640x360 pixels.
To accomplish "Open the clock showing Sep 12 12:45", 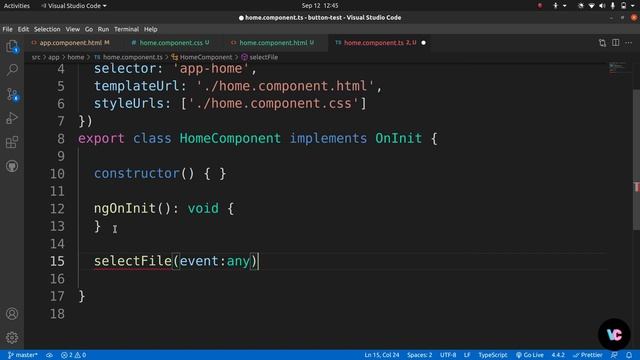I will coord(320,6).
